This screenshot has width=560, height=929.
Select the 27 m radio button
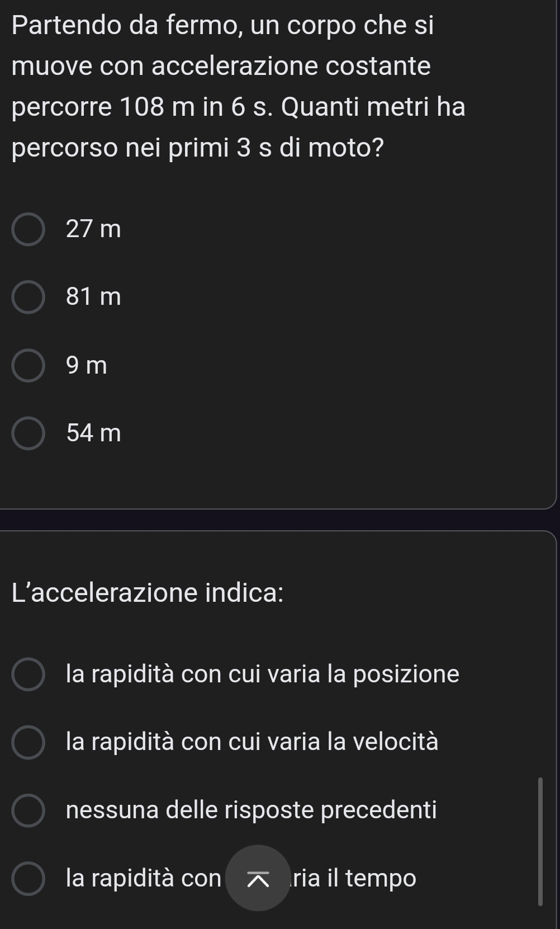(28, 229)
